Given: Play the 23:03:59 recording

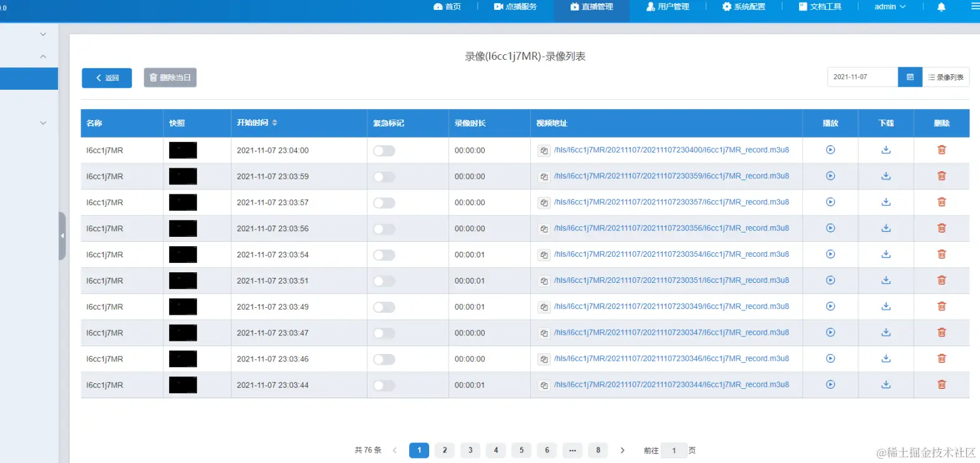Looking at the screenshot, I should [830, 176].
